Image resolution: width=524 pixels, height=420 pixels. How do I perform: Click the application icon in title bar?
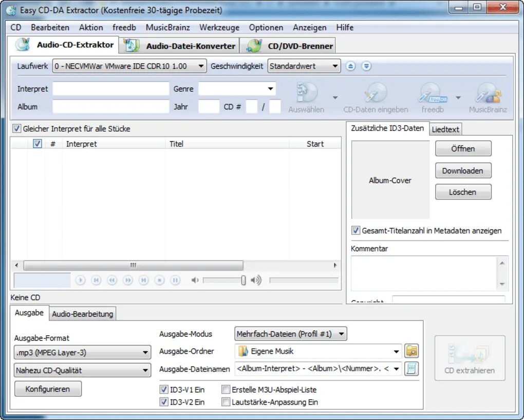(12, 10)
